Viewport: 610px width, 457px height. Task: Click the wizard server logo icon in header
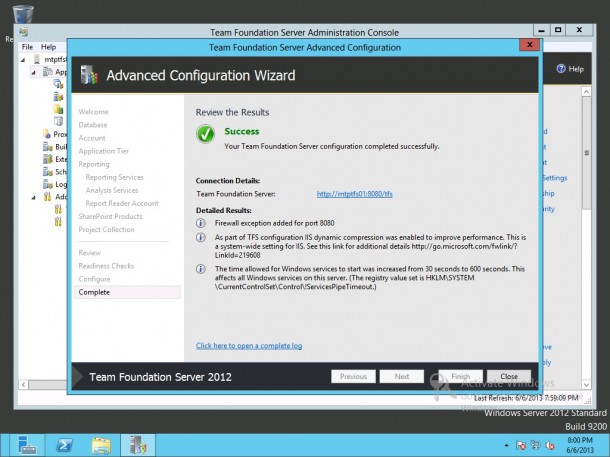click(x=89, y=75)
